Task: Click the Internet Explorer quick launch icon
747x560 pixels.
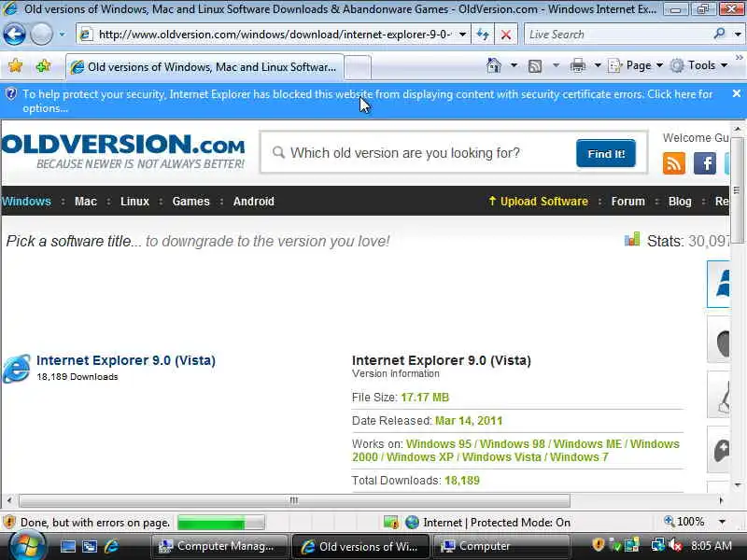Action: click(112, 547)
